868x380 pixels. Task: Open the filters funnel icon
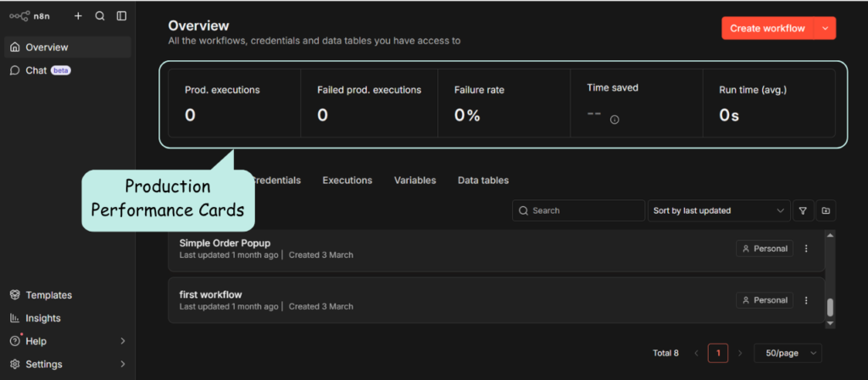pos(802,210)
